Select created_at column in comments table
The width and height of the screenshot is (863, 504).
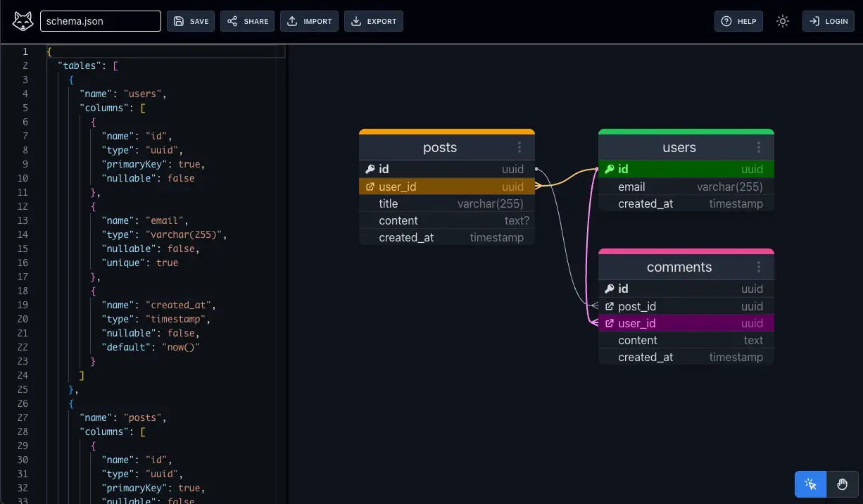pos(686,357)
